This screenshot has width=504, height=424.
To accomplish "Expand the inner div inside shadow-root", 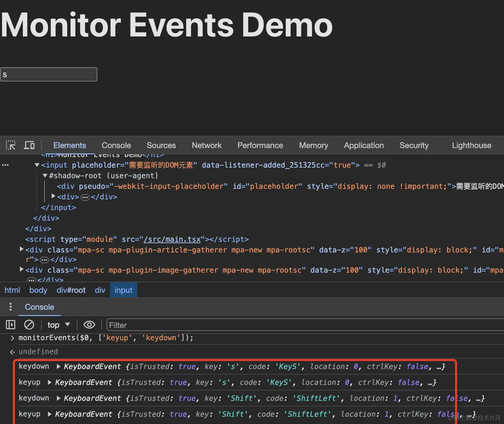I will [x=53, y=196].
